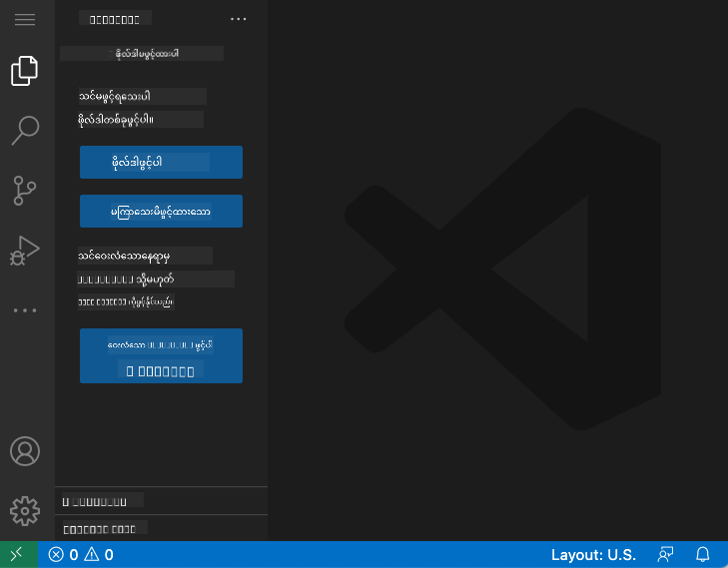
Task: Click the green remote window indicator
Action: 18,554
